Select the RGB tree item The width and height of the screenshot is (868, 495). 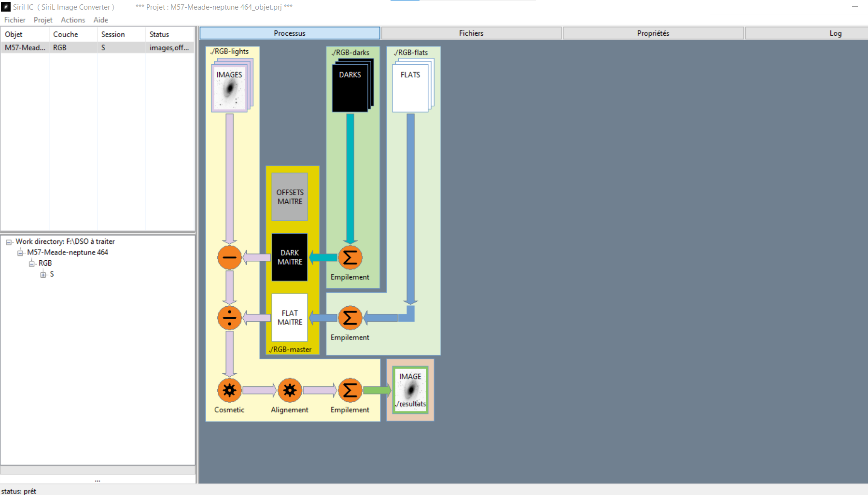point(45,263)
